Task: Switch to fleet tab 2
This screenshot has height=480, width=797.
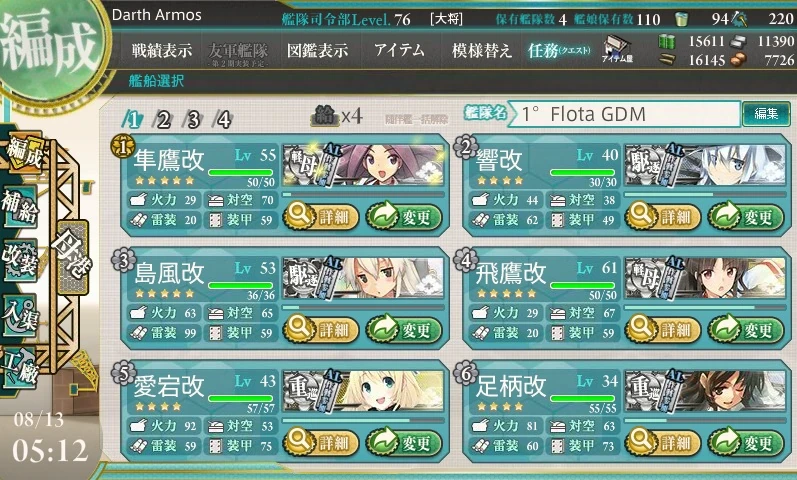Action: [x=164, y=120]
